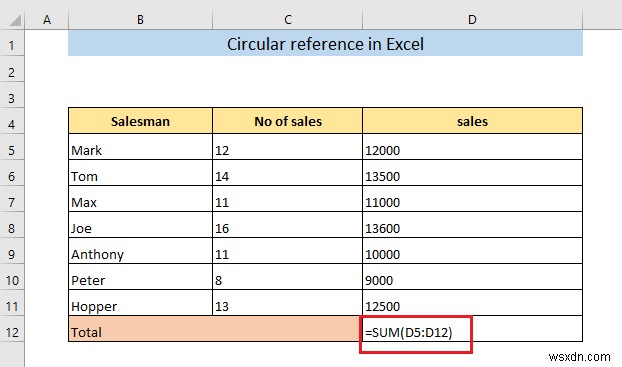Select column C header

[288, 19]
